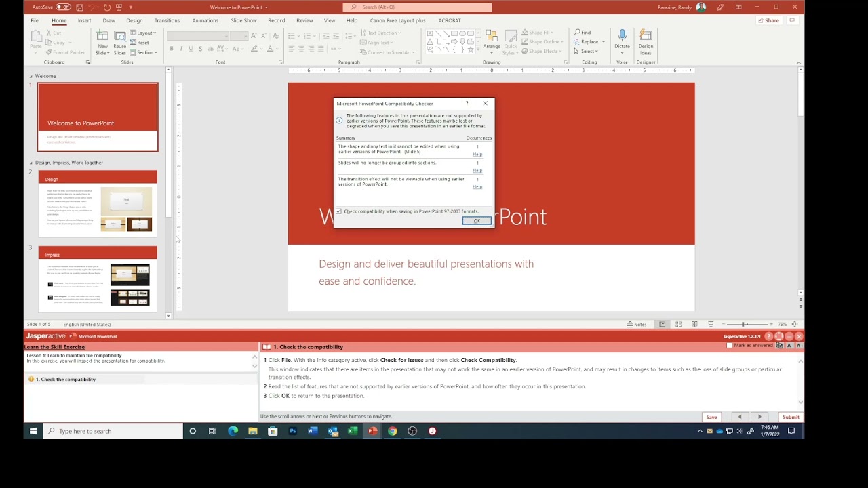
Task: Open the File tab
Action: 35,20
